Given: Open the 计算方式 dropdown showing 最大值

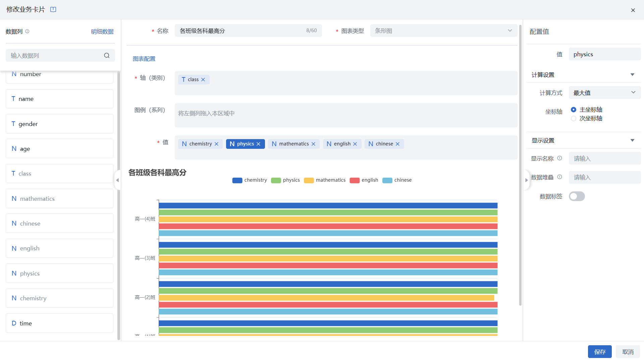Looking at the screenshot, I should click(604, 93).
